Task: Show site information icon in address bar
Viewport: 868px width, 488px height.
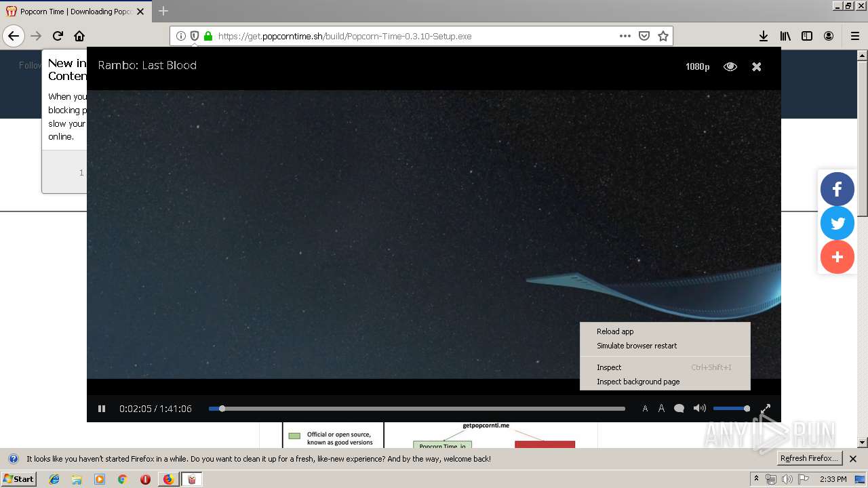Action: [x=181, y=36]
